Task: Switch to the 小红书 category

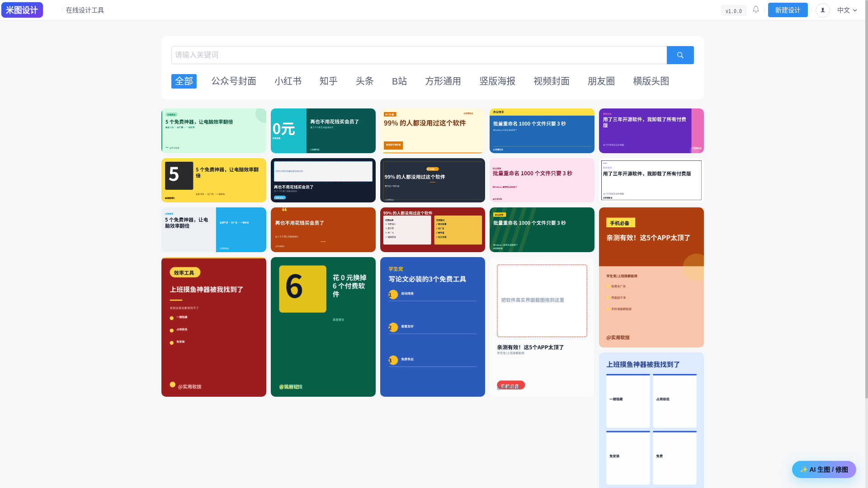Action: coord(288,81)
